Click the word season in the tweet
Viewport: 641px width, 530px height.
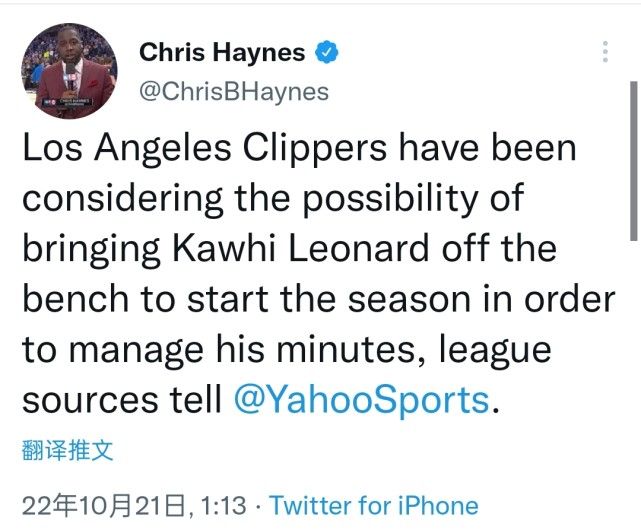pos(409,301)
